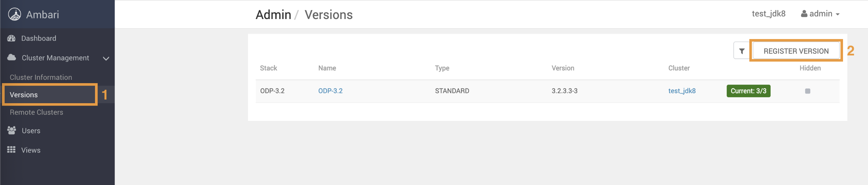The image size is (868, 185).
Task: Open the ODP-3.2 version name link
Action: click(330, 91)
